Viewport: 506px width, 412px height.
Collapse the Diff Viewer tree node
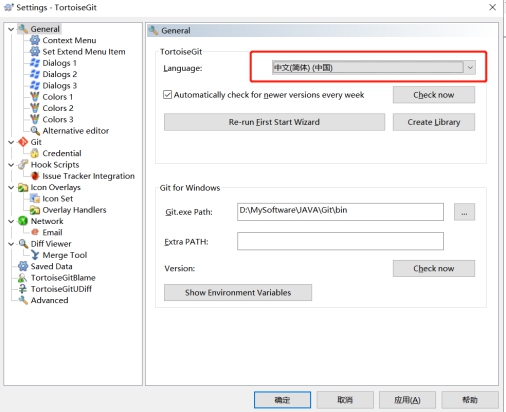coord(11,244)
